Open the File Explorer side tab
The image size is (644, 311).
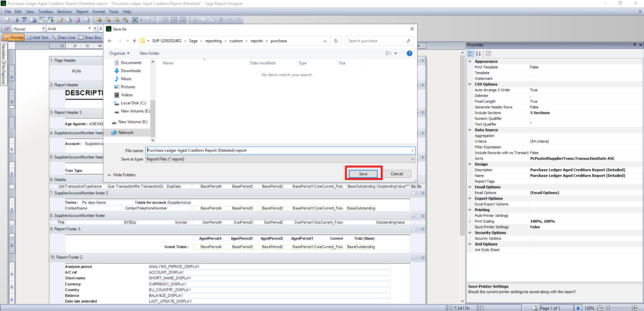[x=4, y=74]
